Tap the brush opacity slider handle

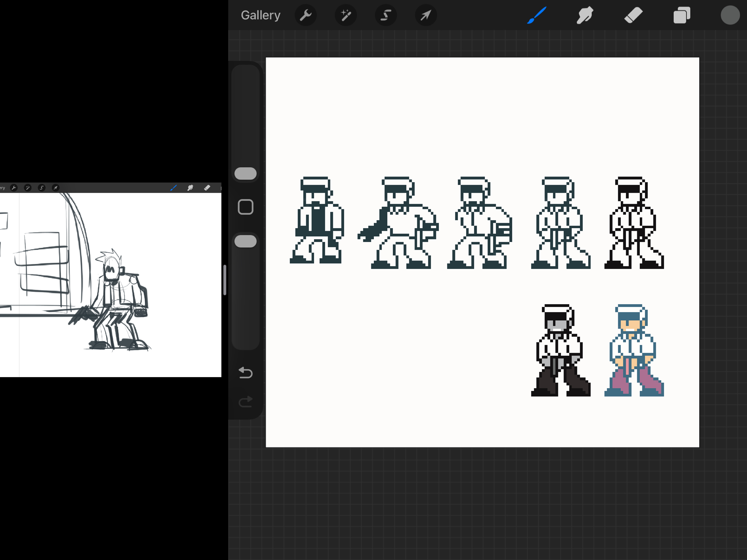point(245,241)
